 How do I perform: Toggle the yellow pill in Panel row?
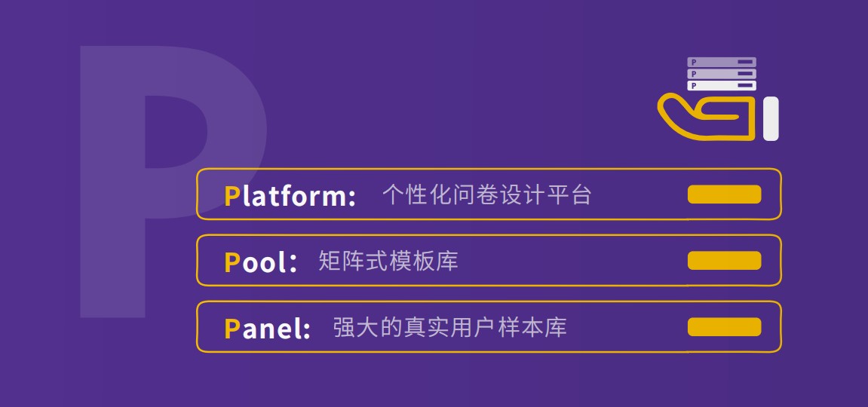tap(724, 327)
